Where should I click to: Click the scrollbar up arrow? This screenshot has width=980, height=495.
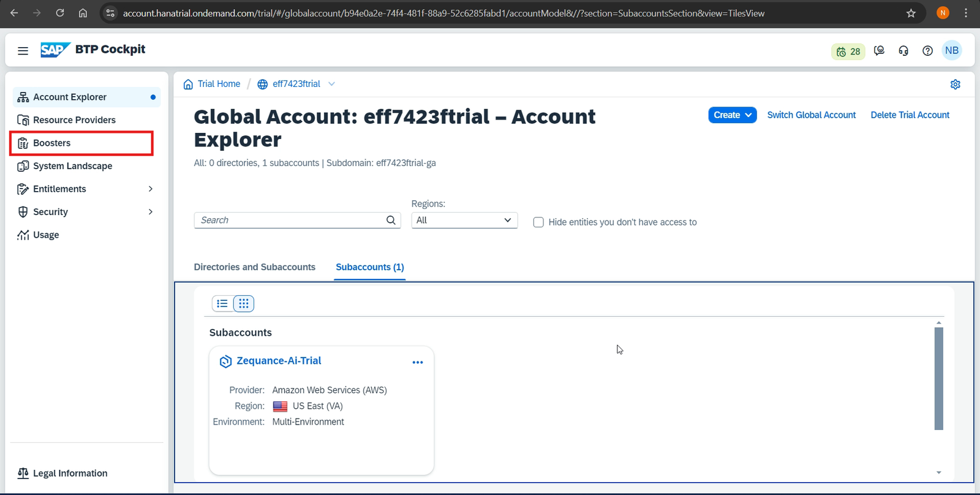coord(939,322)
